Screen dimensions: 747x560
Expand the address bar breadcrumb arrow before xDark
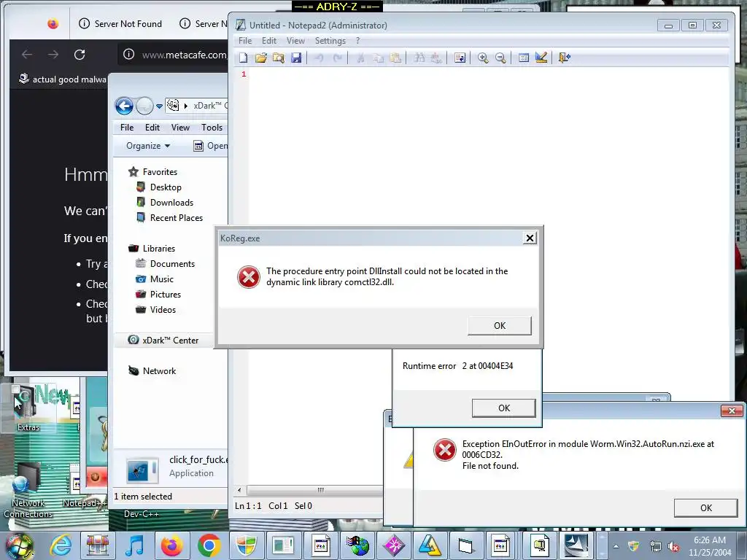(x=186, y=106)
